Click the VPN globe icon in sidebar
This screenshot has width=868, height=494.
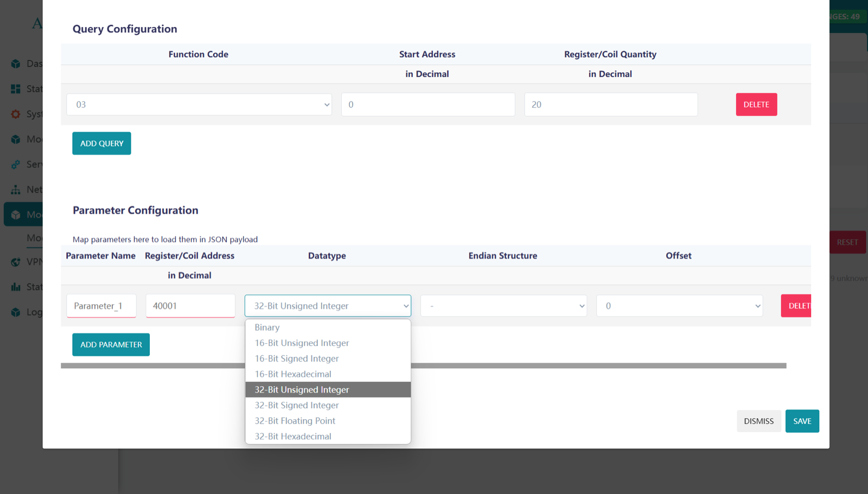pos(15,261)
